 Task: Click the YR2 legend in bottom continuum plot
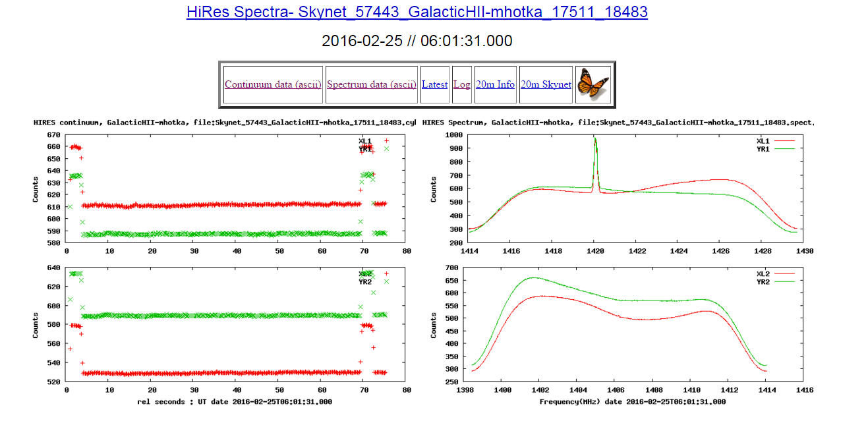[x=374, y=282]
